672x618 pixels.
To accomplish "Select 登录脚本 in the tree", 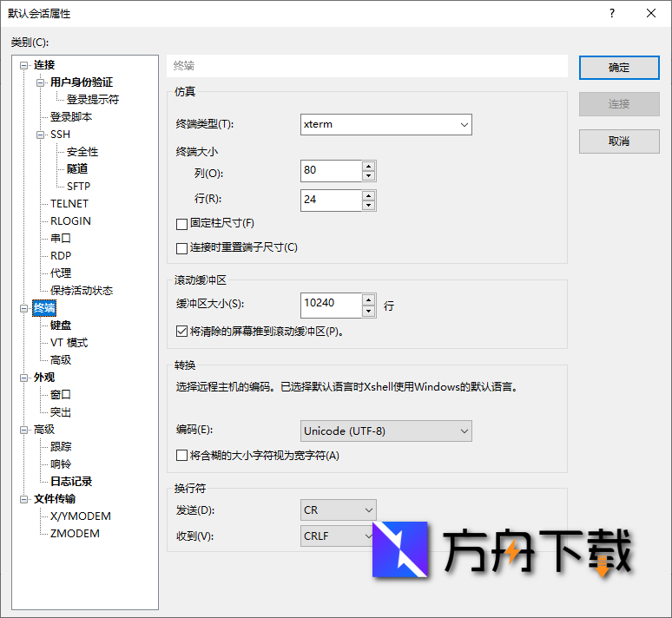I will point(71,117).
